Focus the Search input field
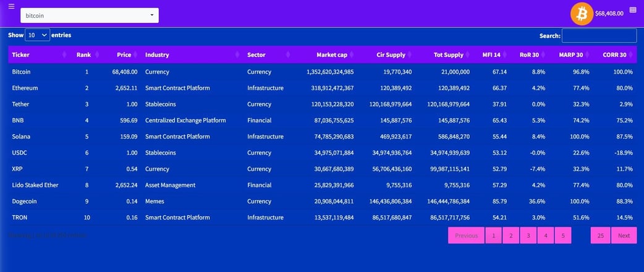The height and width of the screenshot is (272, 644). (600, 36)
